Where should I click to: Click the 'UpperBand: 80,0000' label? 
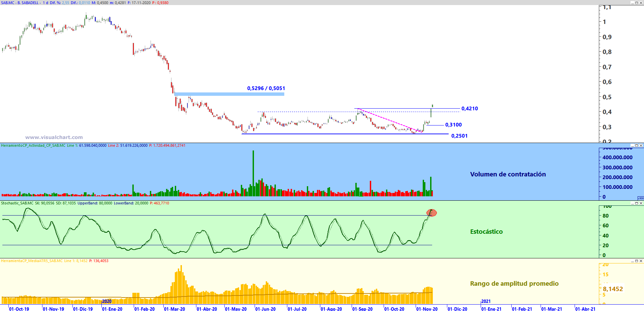coord(95,203)
